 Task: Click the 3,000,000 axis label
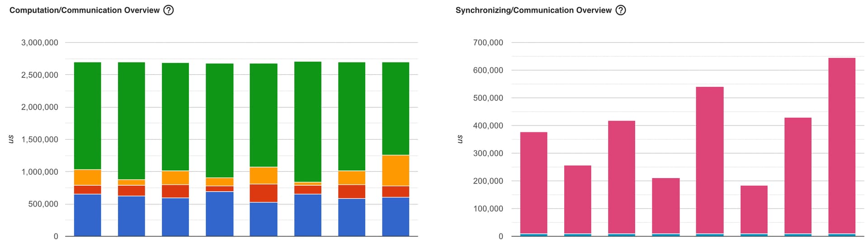(x=40, y=43)
